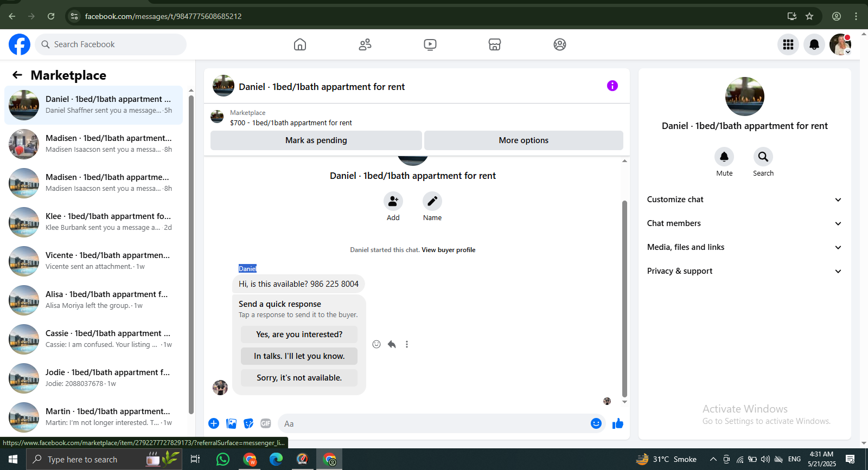868x470 pixels.
Task: Open the account profile avatar menu
Action: click(840, 44)
